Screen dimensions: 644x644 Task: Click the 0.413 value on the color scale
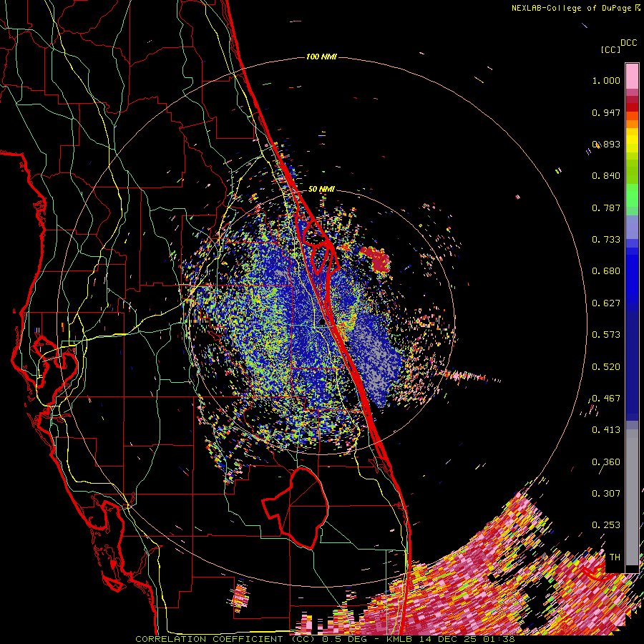tap(606, 430)
